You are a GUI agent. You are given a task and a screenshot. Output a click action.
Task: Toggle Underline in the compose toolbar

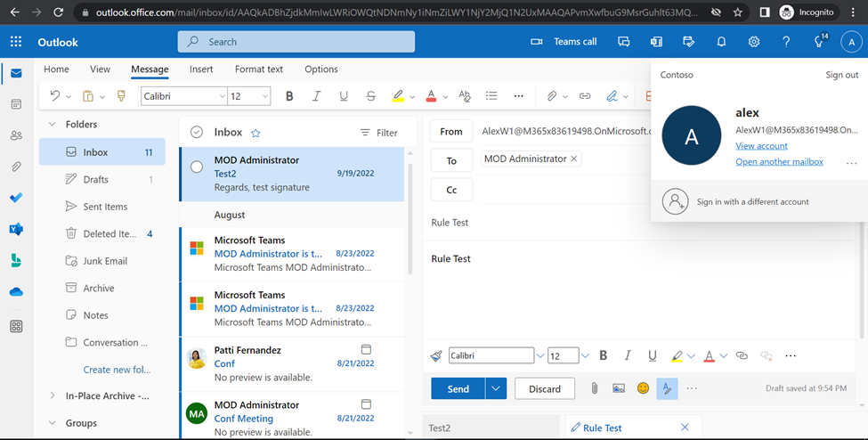pyautogui.click(x=652, y=355)
